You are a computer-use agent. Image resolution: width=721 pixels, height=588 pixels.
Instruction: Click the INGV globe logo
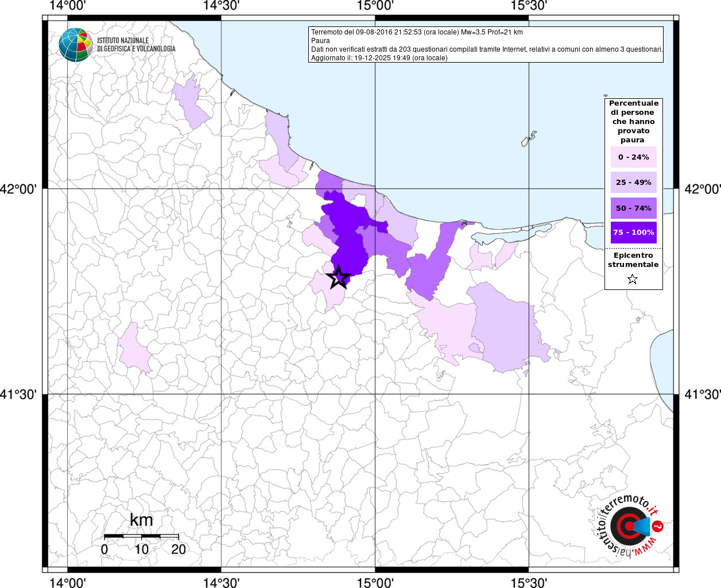[x=75, y=45]
